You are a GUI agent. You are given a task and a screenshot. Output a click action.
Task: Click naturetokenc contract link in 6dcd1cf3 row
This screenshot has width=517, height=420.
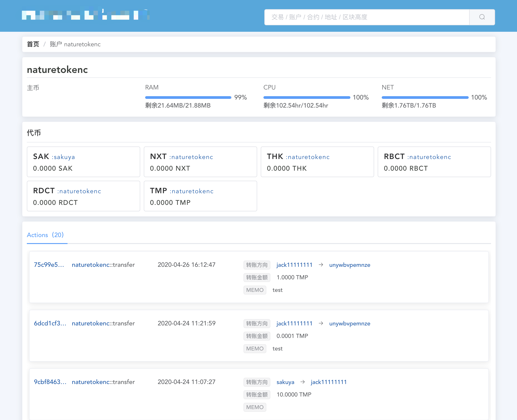(x=91, y=323)
